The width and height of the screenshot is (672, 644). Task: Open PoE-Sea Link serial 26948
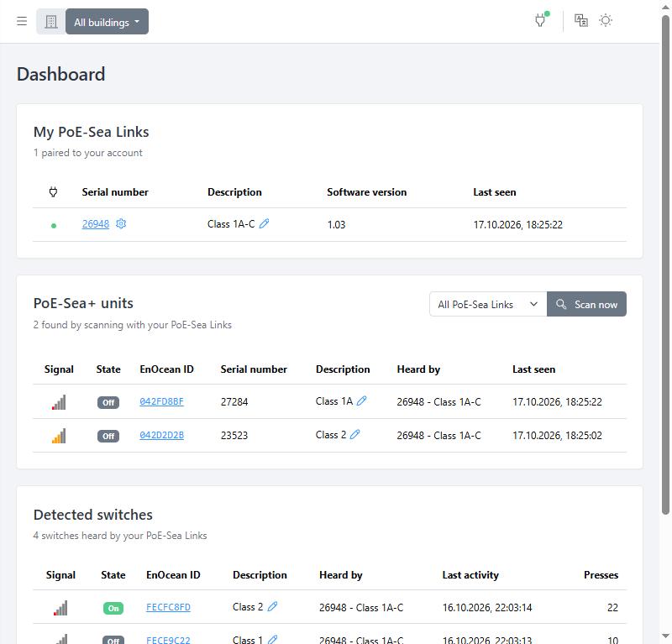coord(96,224)
